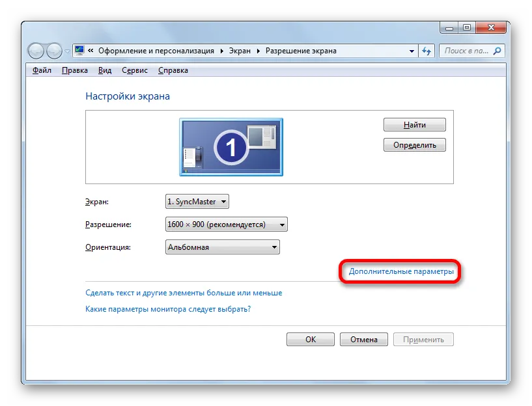Viewport: 532px width, 406px height.
Task: Open the Правка menu
Action: coord(75,70)
